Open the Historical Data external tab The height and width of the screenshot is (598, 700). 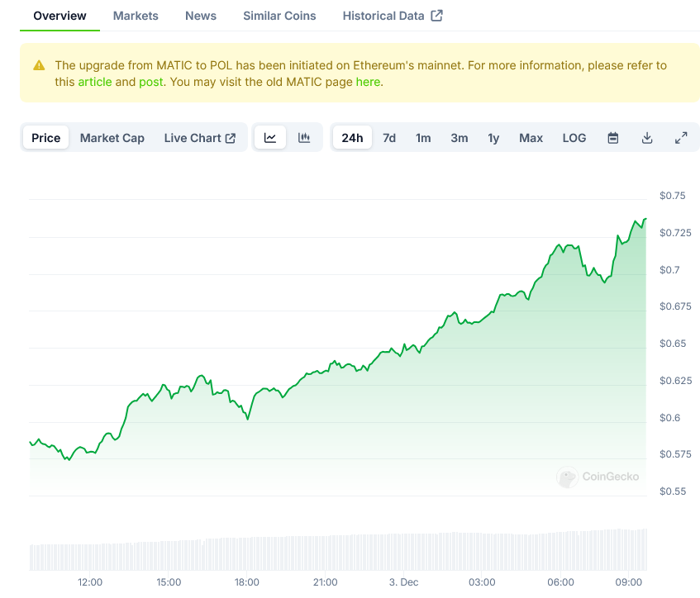(x=392, y=16)
